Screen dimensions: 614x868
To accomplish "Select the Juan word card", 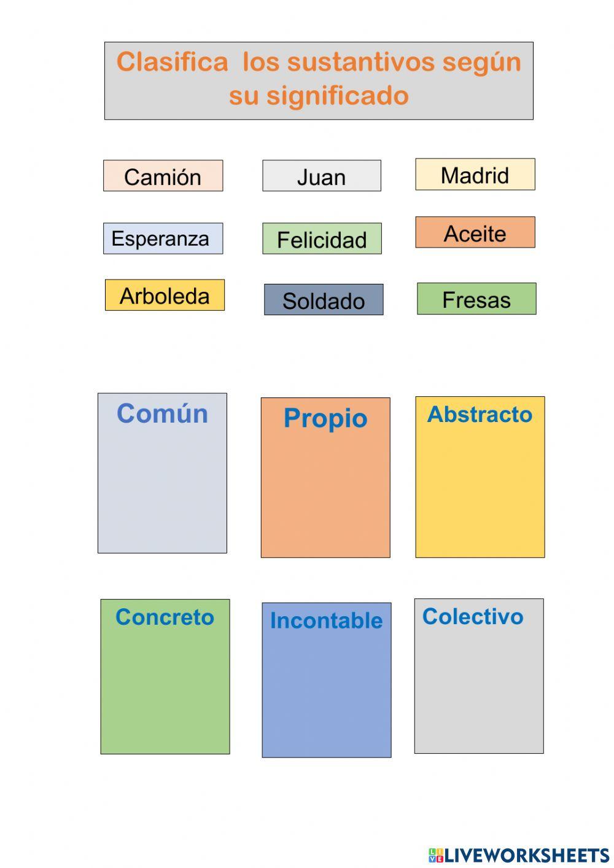I will 322,176.
